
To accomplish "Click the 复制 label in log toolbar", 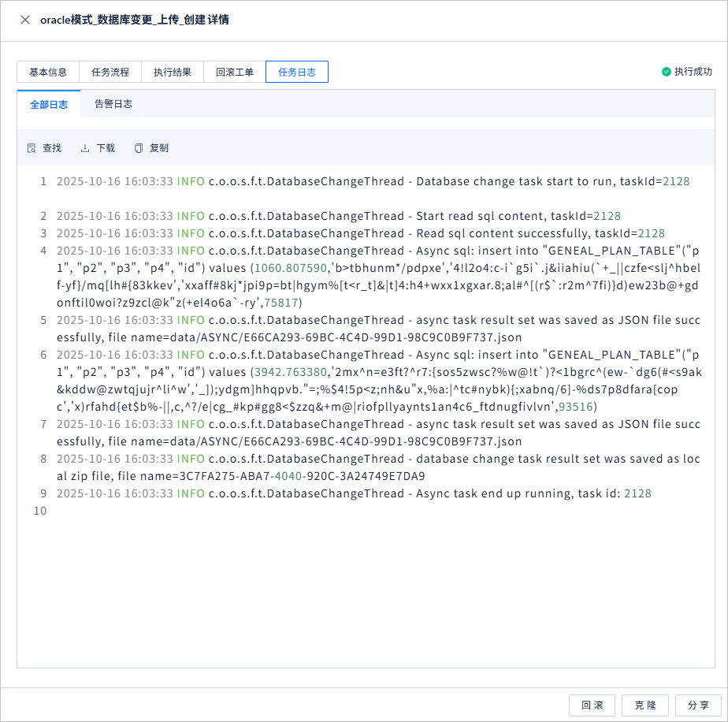I will click(159, 147).
